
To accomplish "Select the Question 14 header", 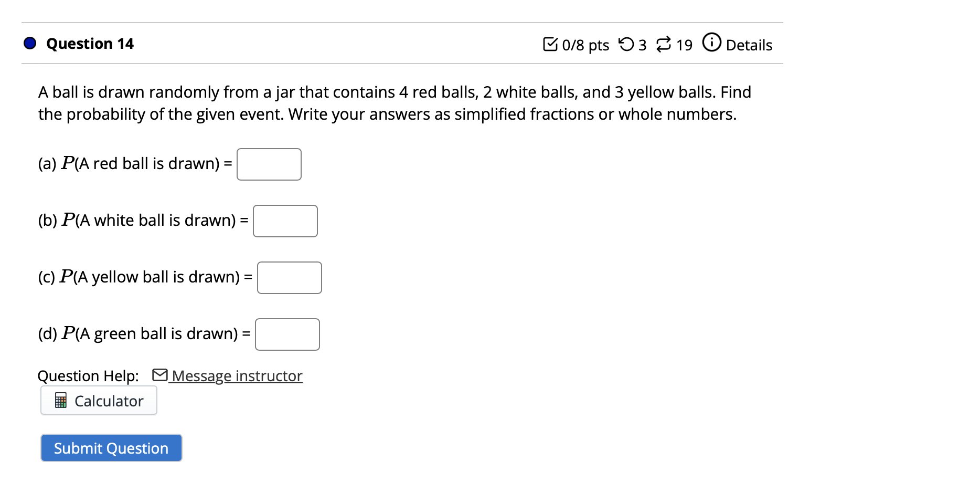I will [88, 43].
